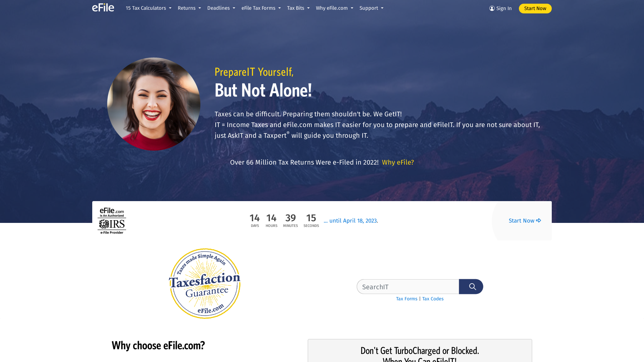Click the Start Now arrow icon
Screen dimensions: 644x362
[539, 221]
